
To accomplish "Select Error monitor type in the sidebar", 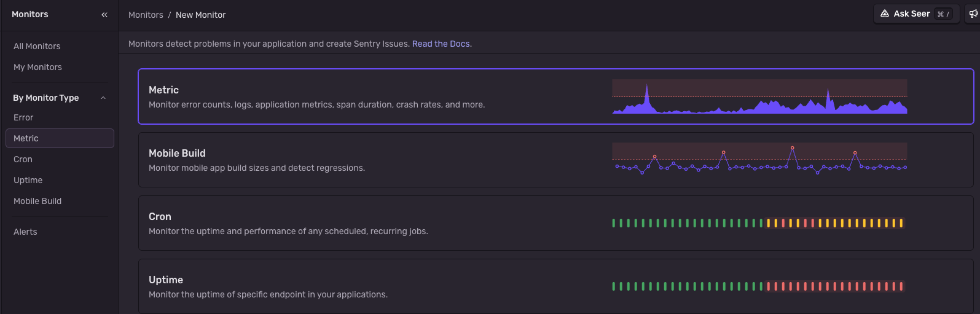I will (x=23, y=117).
